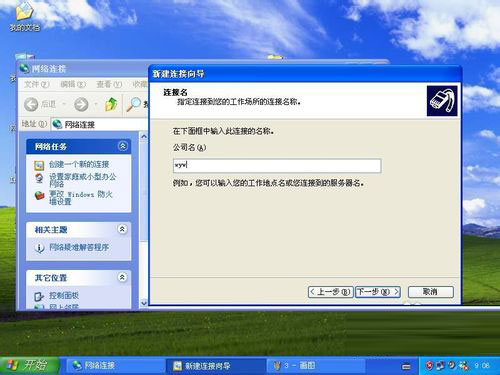Collapse the 相关主题 panel
Screen dimensions: 500x375
pos(123,229)
